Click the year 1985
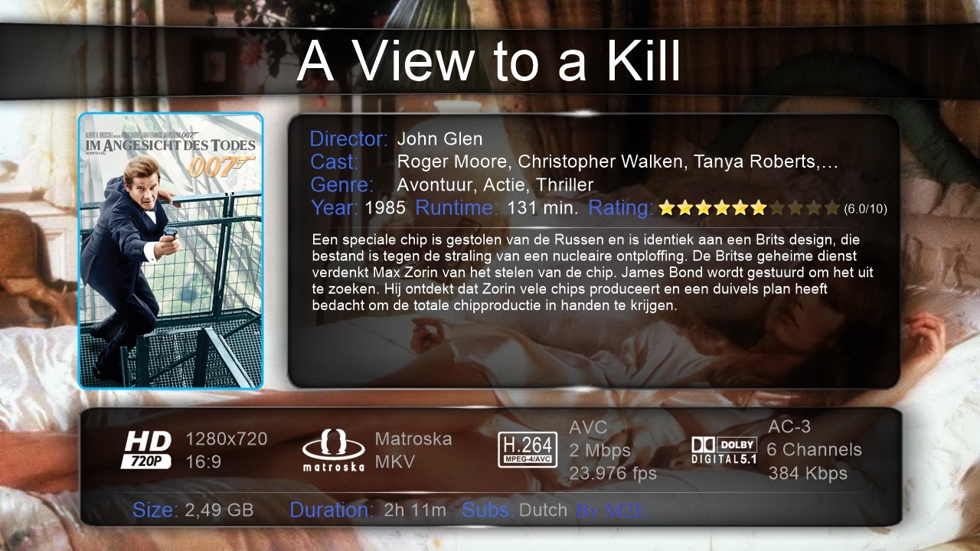This screenshot has width=980, height=551. point(385,208)
